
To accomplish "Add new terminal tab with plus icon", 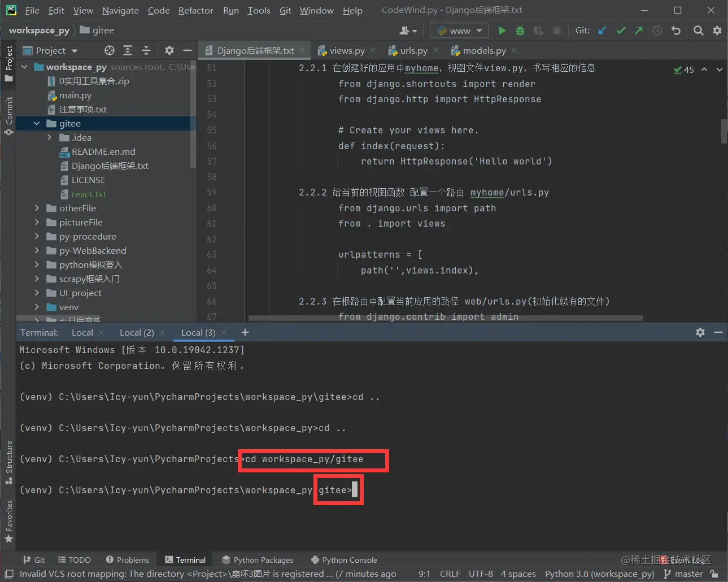I will coord(245,332).
